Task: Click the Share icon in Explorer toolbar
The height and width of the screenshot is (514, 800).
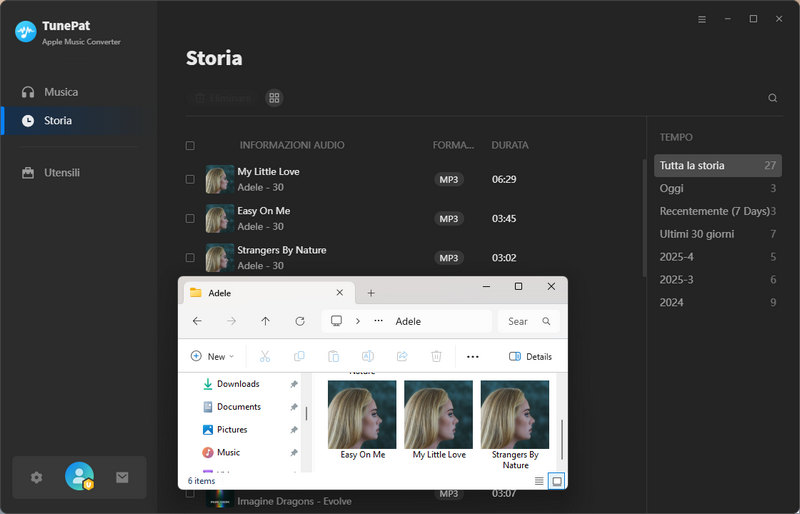Action: [402, 356]
